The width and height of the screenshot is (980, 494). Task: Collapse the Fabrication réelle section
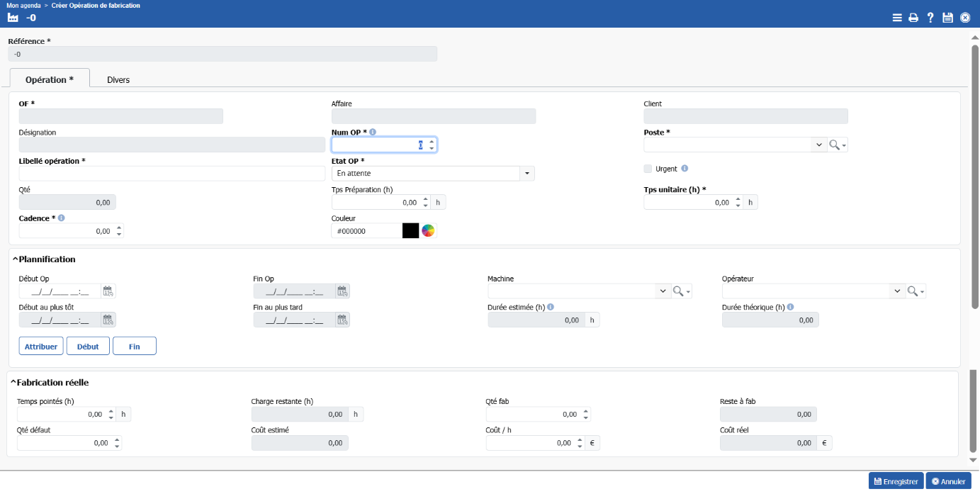[x=13, y=383]
